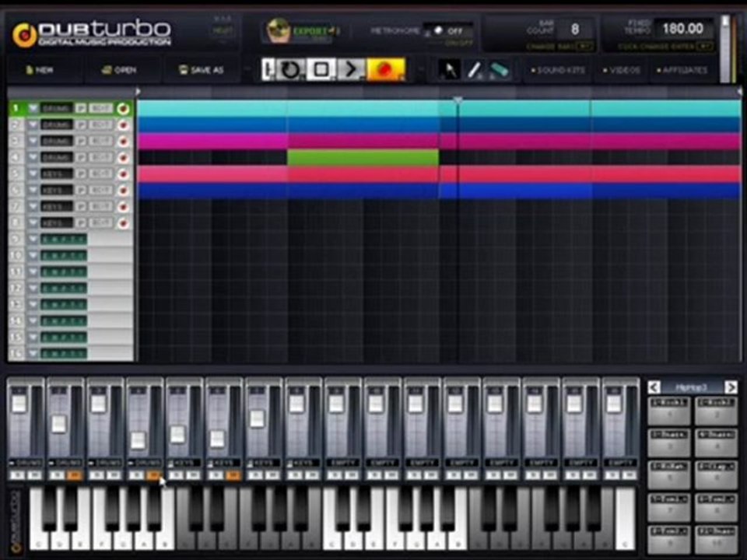The image size is (747, 560).
Task: Hit the red Record button in transport
Action: [x=385, y=69]
